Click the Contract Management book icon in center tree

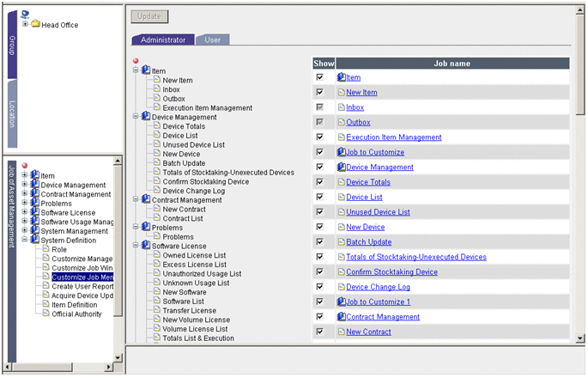pyautogui.click(x=146, y=200)
